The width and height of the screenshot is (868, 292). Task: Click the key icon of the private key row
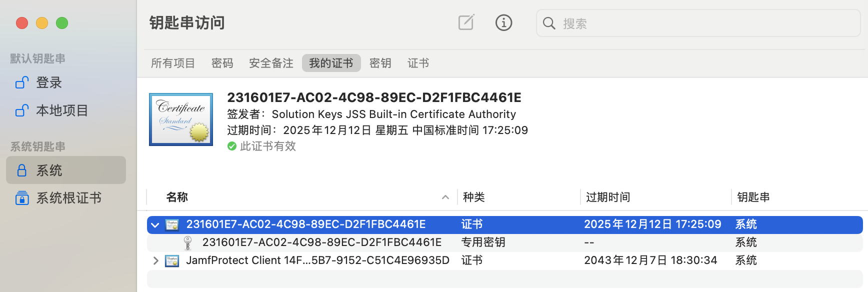(x=188, y=242)
